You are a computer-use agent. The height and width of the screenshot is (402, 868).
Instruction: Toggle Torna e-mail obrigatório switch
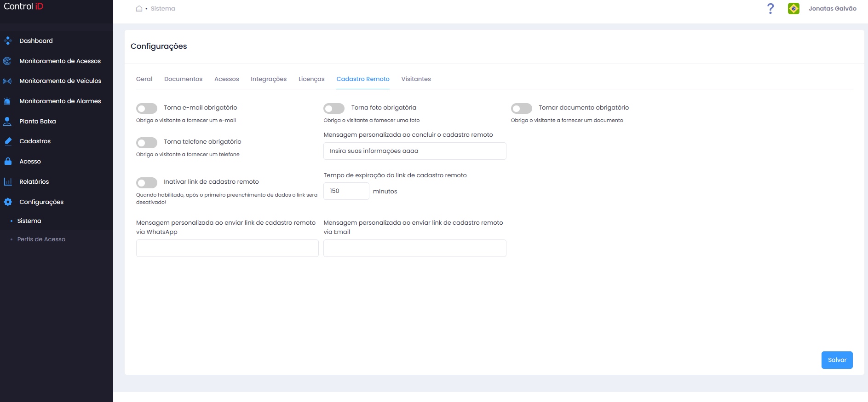[147, 108]
